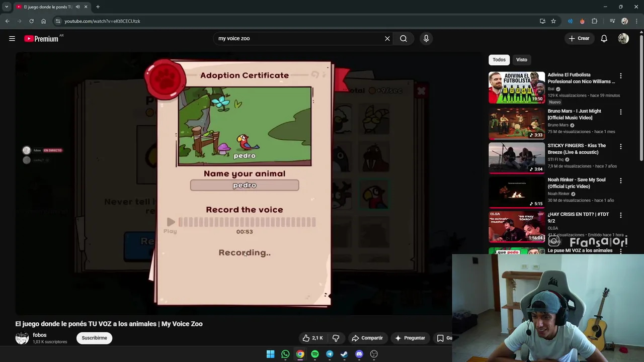Viewport: 644px width, 362px height.
Task: Clear the search box text
Action: (x=387, y=38)
